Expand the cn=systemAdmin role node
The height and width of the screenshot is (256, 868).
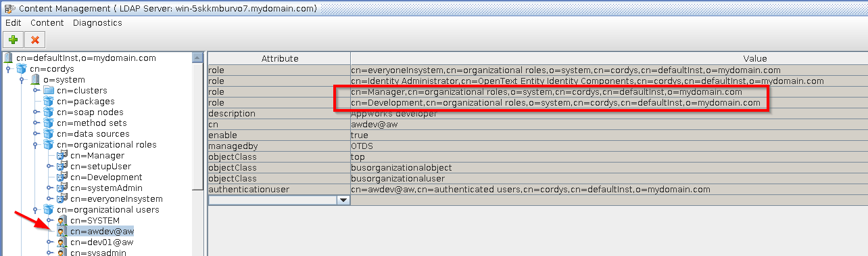[49, 188]
